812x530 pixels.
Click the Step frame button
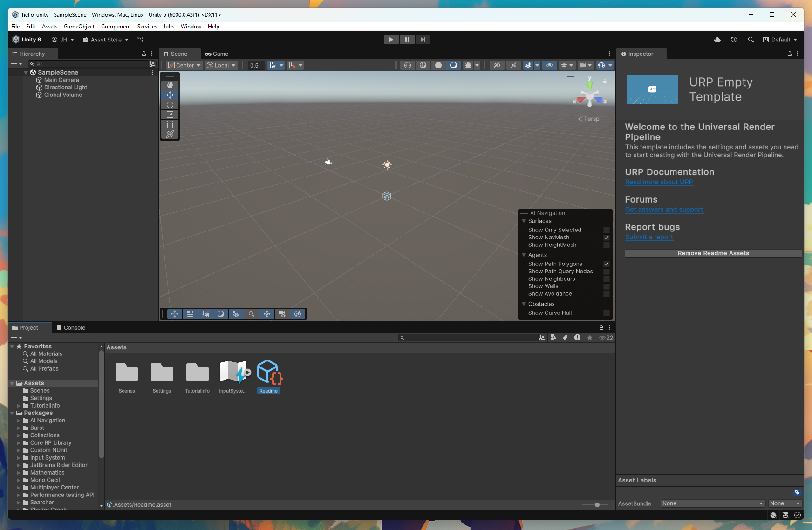point(423,40)
